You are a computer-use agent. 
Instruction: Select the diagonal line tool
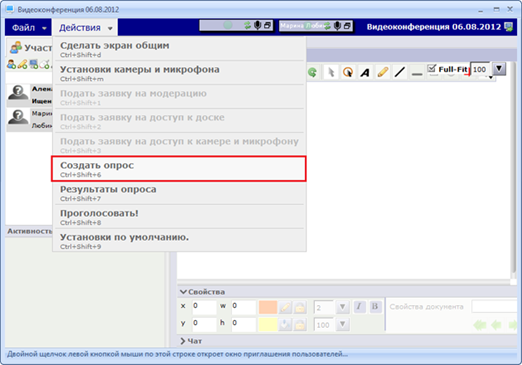coord(400,72)
